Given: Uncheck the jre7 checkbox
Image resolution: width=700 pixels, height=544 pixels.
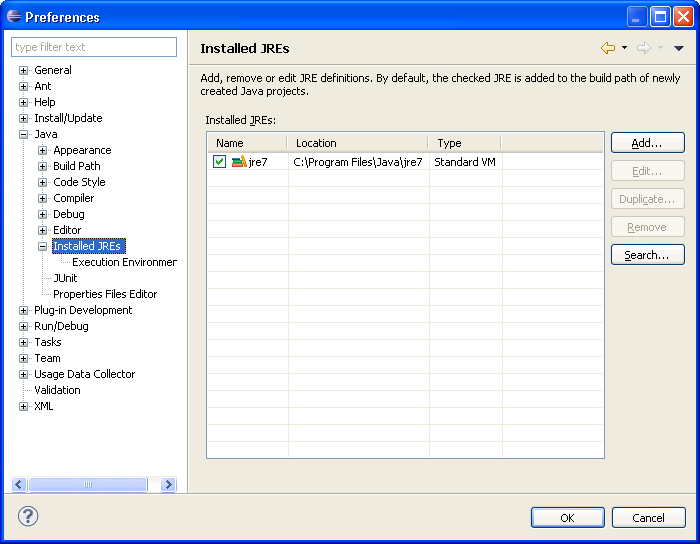Looking at the screenshot, I should (x=219, y=162).
